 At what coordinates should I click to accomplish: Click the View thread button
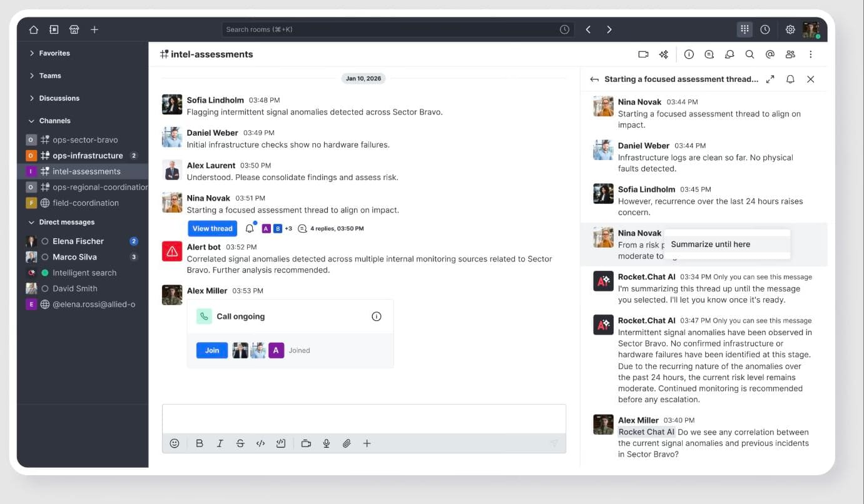[212, 228]
